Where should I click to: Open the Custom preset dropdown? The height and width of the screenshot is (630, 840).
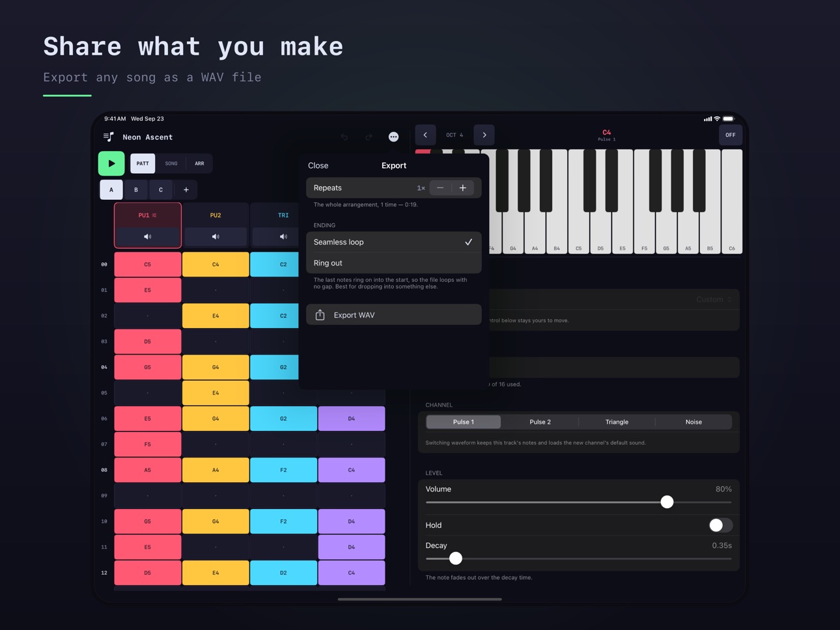714,299
